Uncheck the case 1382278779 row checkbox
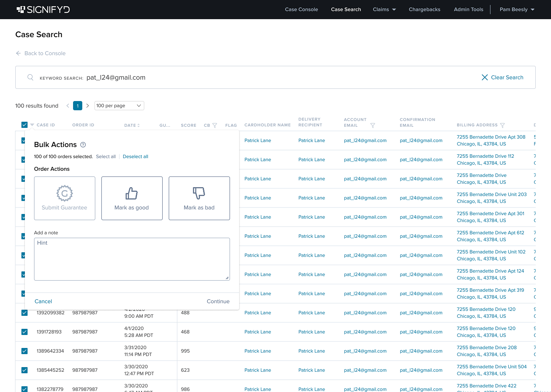The width and height of the screenshot is (551, 392). (24, 389)
